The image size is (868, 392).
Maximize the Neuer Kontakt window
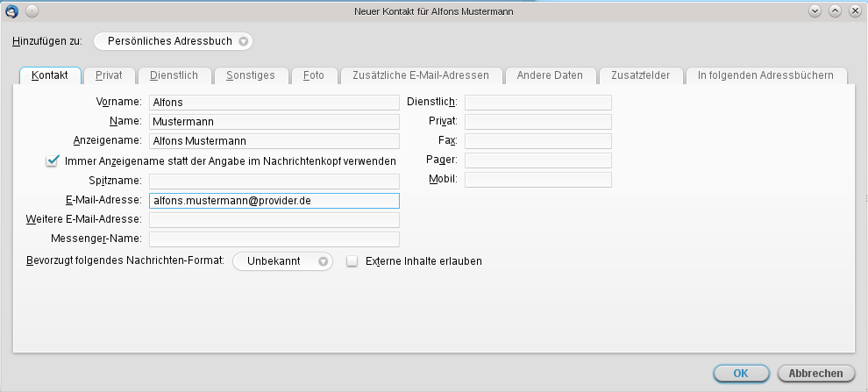pos(835,11)
